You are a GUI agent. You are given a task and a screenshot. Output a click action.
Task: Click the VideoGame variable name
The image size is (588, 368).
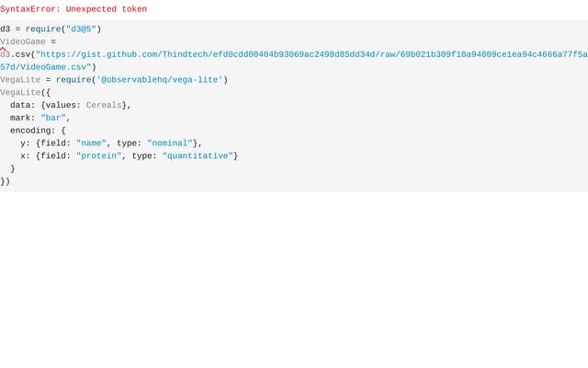(x=22, y=41)
